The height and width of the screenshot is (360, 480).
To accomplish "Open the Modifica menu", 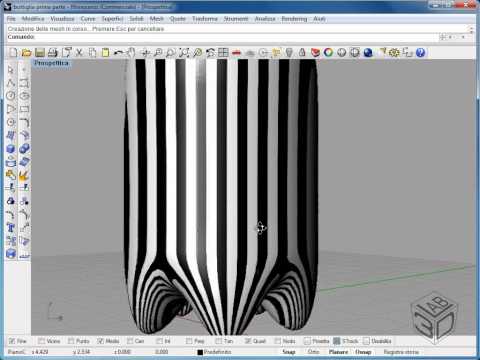I will [x=33, y=19].
